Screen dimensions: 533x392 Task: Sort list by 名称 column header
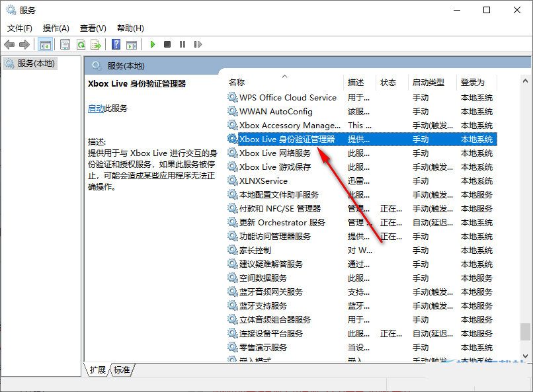(x=237, y=83)
